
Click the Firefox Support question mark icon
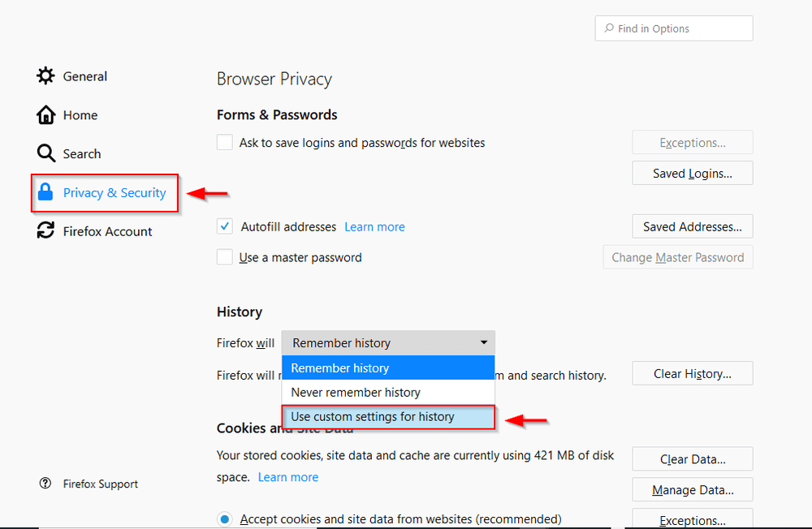point(45,484)
